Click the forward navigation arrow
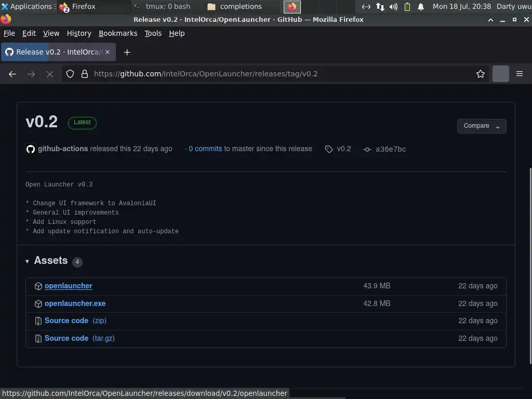This screenshot has width=532, height=399. pyautogui.click(x=31, y=74)
